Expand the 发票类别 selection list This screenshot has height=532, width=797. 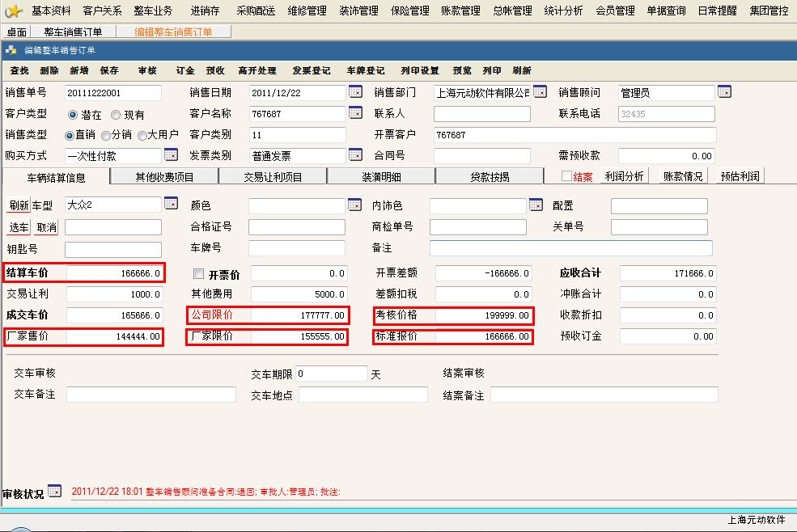[355, 154]
